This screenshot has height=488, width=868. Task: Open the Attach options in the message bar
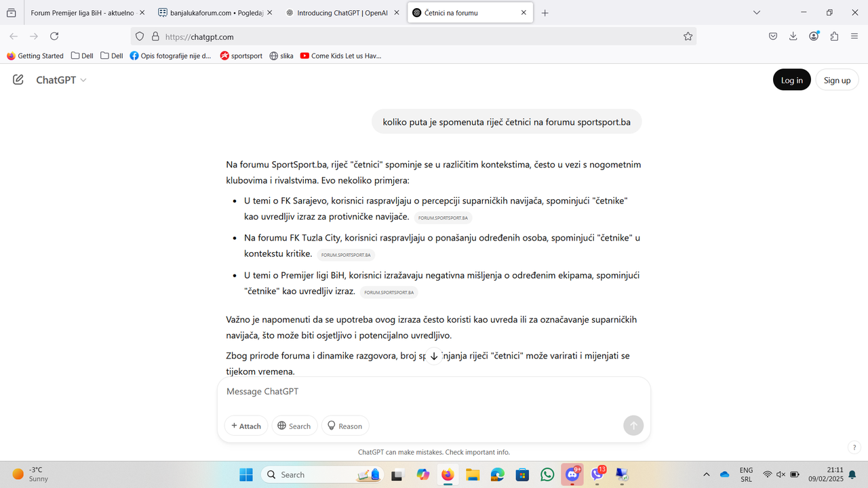245,426
